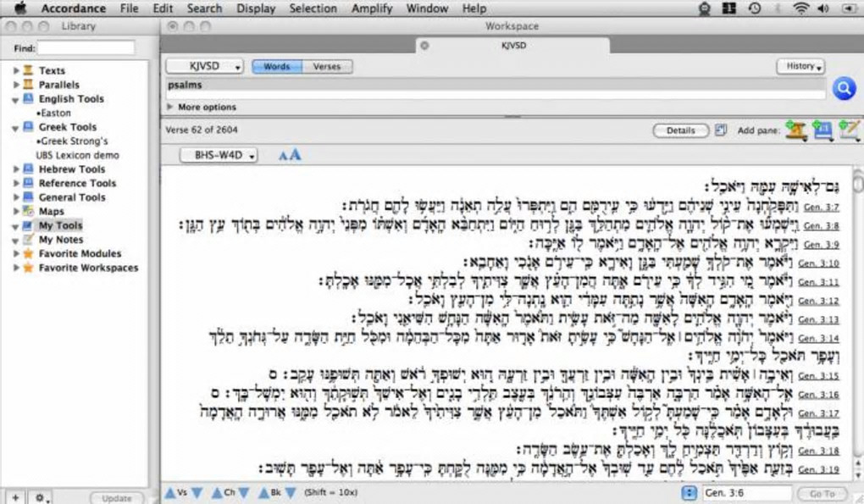Open the Display menu
This screenshot has width=864, height=504.
(256, 8)
